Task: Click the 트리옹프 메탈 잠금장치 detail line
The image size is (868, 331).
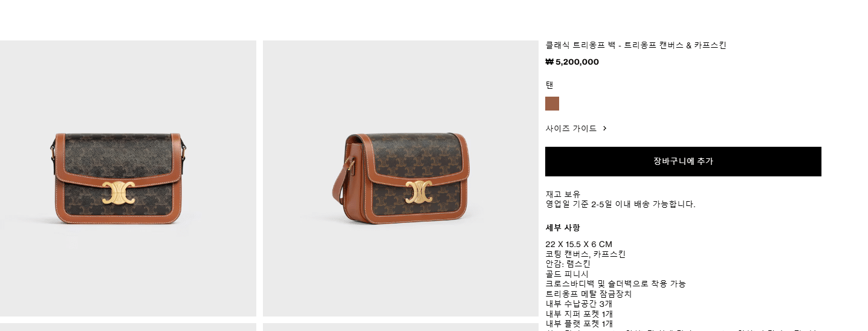Action: pos(589,294)
